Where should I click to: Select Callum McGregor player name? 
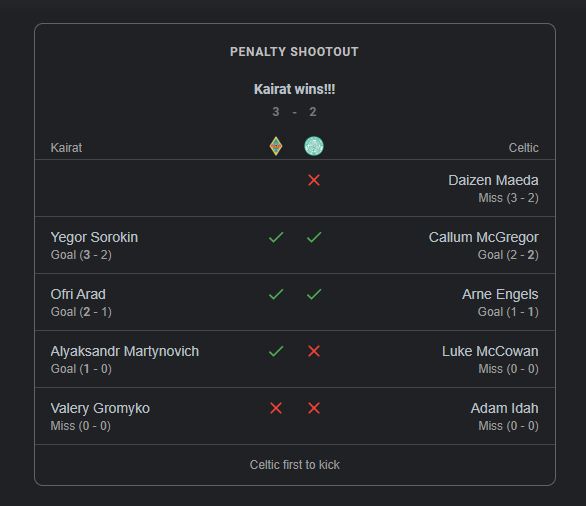(x=484, y=237)
